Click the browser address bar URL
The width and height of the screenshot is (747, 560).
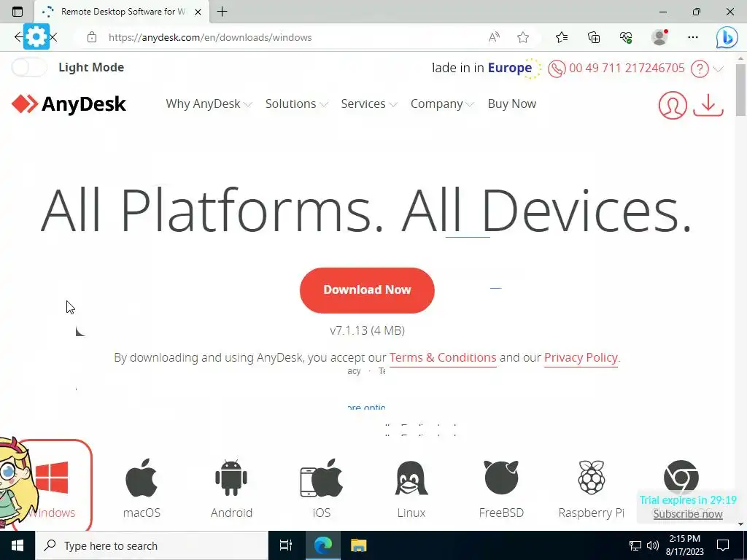point(209,38)
